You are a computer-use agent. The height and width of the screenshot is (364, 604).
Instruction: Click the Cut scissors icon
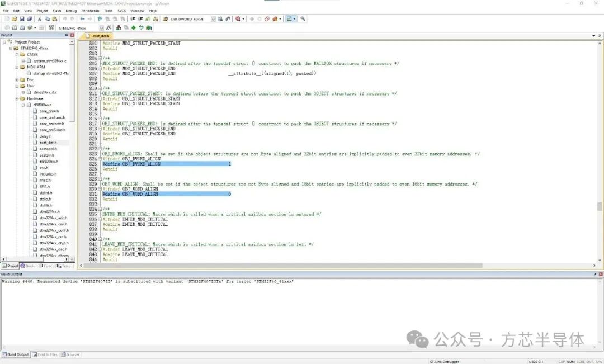point(39,18)
